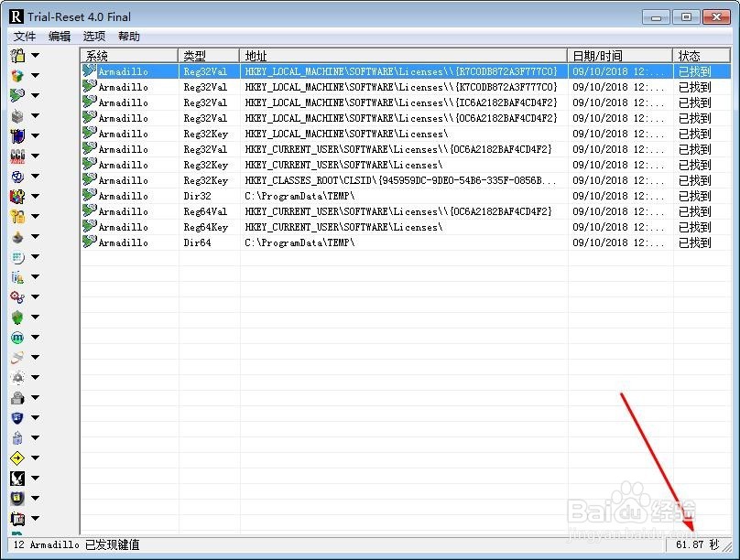
Task: Click the 状态 column header
Action: 702,56
